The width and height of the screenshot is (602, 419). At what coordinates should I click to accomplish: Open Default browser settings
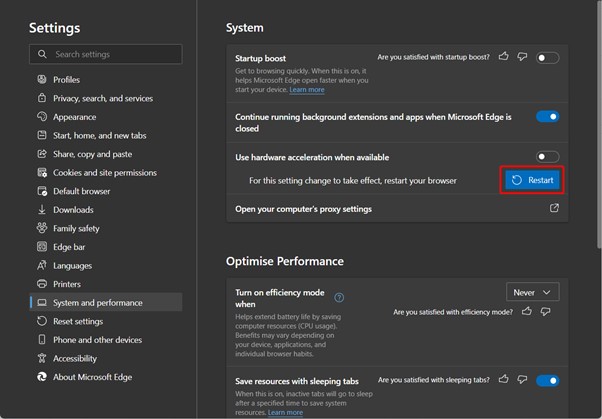click(x=106, y=191)
